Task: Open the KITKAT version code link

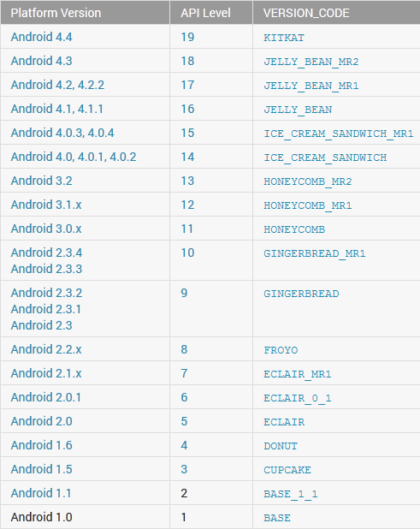Action: [x=284, y=38]
